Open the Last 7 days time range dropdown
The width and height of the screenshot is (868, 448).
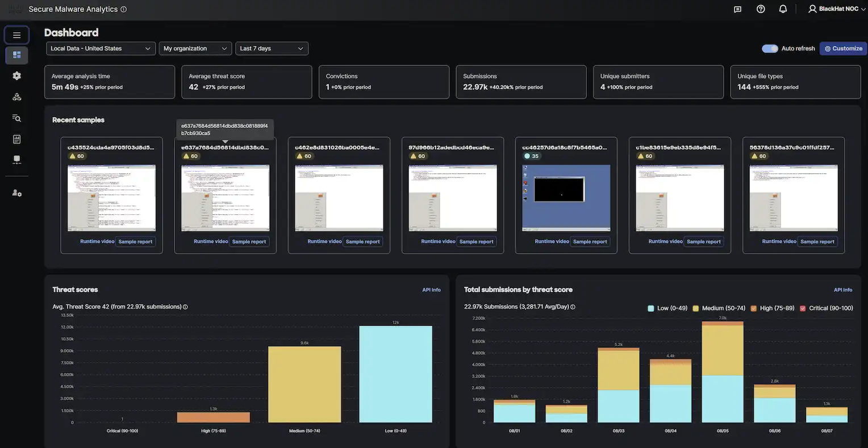click(x=271, y=47)
